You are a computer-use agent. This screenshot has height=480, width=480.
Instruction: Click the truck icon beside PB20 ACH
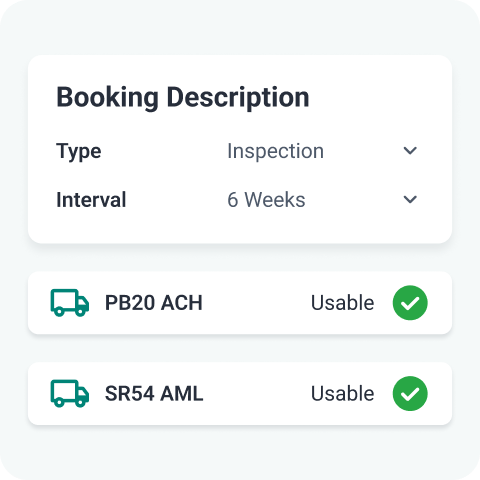70,303
